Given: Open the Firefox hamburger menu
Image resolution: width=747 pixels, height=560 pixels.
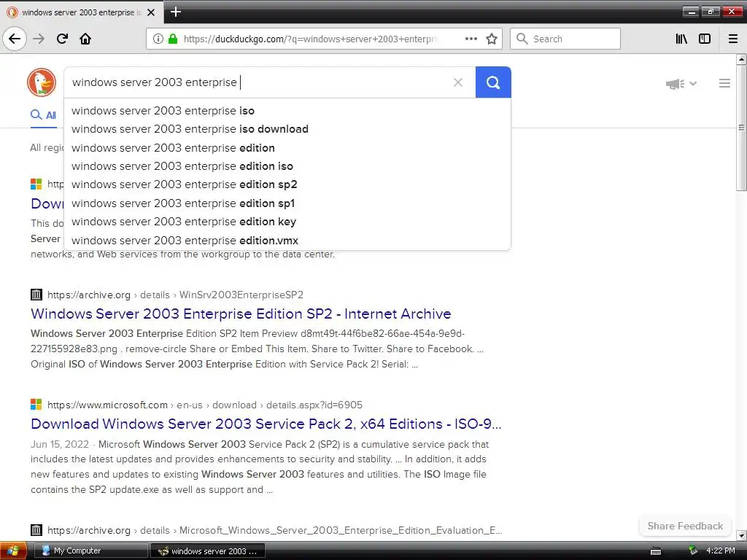Looking at the screenshot, I should [733, 39].
